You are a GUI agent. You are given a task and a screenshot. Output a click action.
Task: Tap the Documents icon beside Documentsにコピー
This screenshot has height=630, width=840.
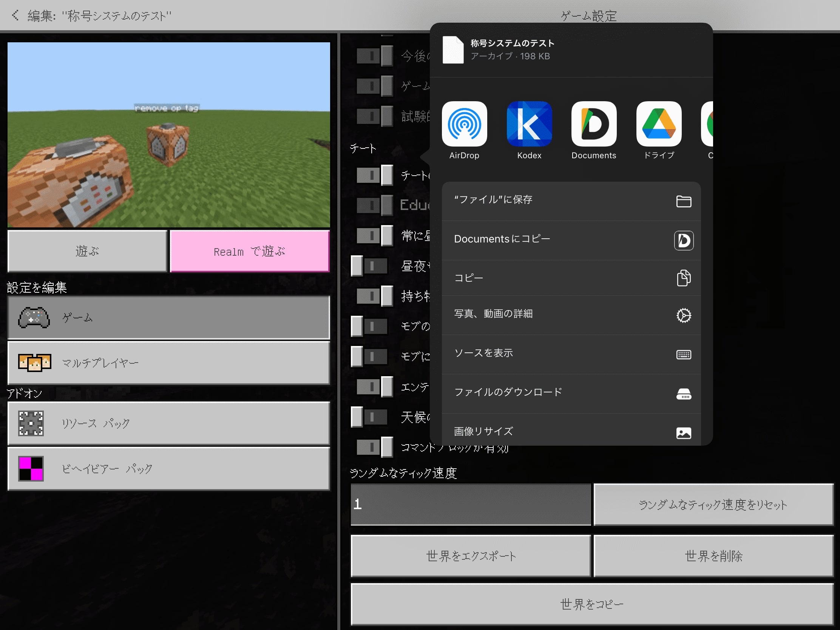click(684, 240)
